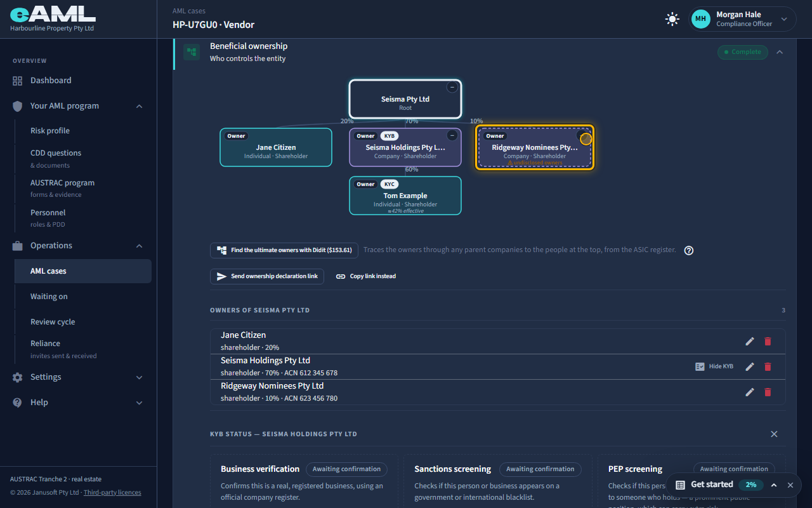Open the Waiting on page

click(83, 297)
